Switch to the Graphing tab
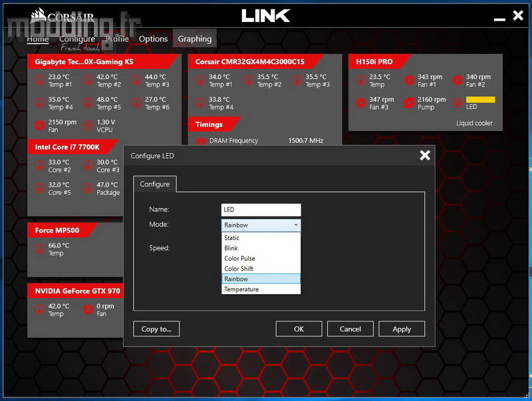The height and width of the screenshot is (401, 532). click(195, 39)
